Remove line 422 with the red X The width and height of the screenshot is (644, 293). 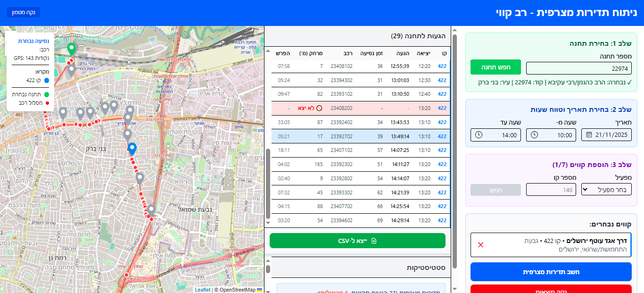click(480, 244)
